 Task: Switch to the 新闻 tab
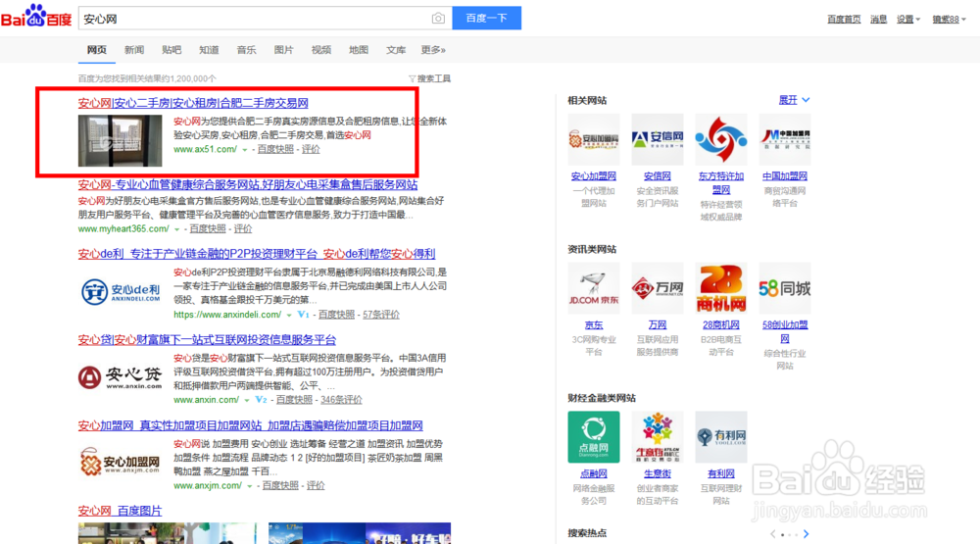tap(133, 50)
